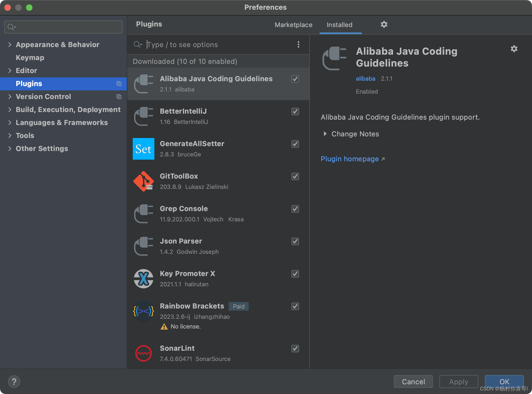
Task: Open the Plugin homepage link
Action: coord(350,159)
